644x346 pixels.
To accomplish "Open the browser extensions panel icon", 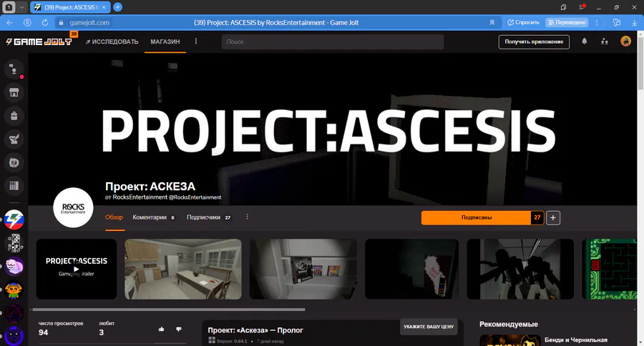I will tap(617, 23).
